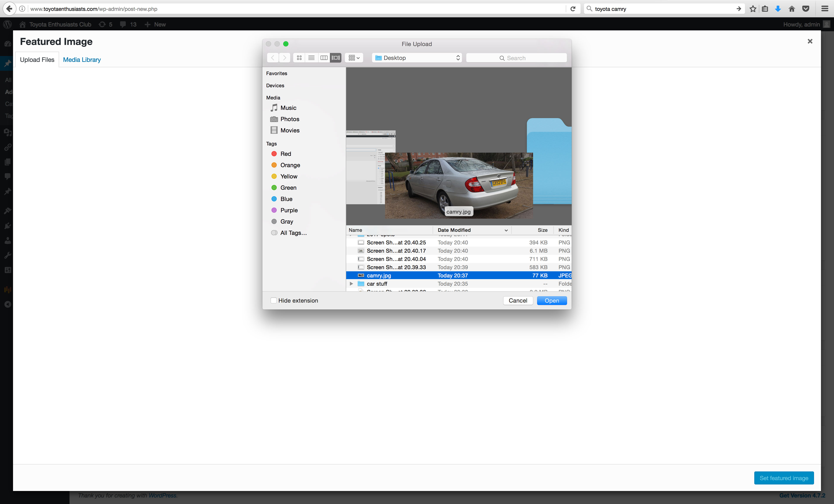834x504 pixels.
Task: Click the file dialog Search field
Action: tap(516, 58)
